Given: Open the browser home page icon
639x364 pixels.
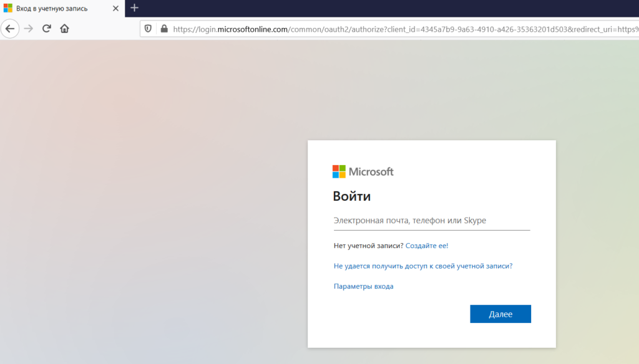Looking at the screenshot, I should [64, 29].
